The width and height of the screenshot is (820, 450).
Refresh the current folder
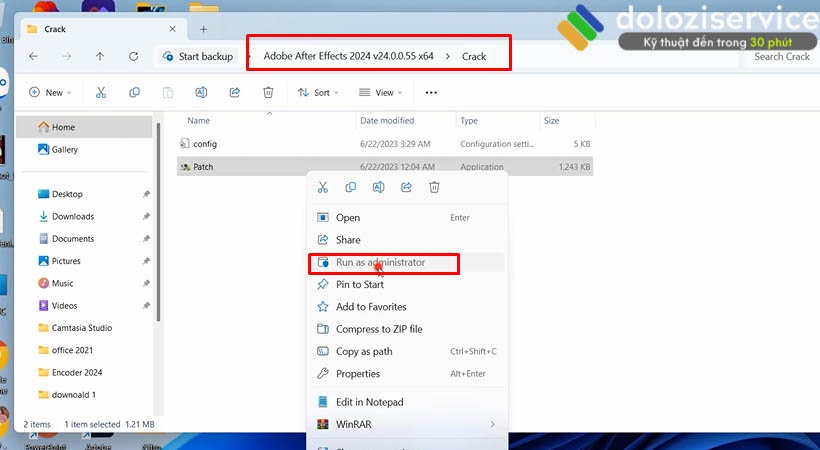pos(133,57)
